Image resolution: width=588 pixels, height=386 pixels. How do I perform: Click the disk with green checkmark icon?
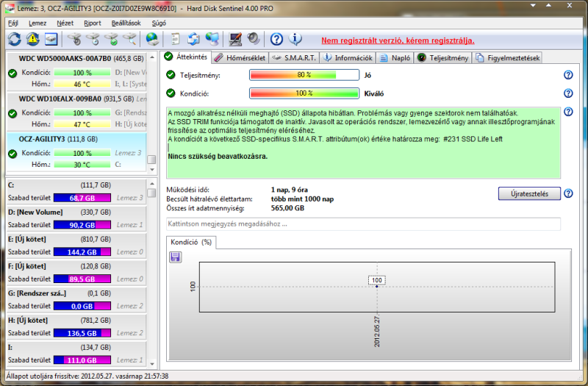tap(112, 39)
